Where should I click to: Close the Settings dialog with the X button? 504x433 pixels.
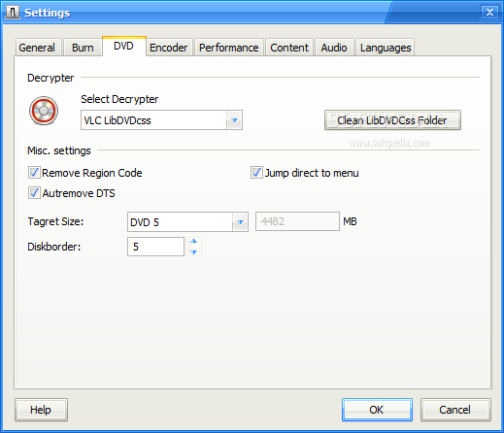point(489,13)
